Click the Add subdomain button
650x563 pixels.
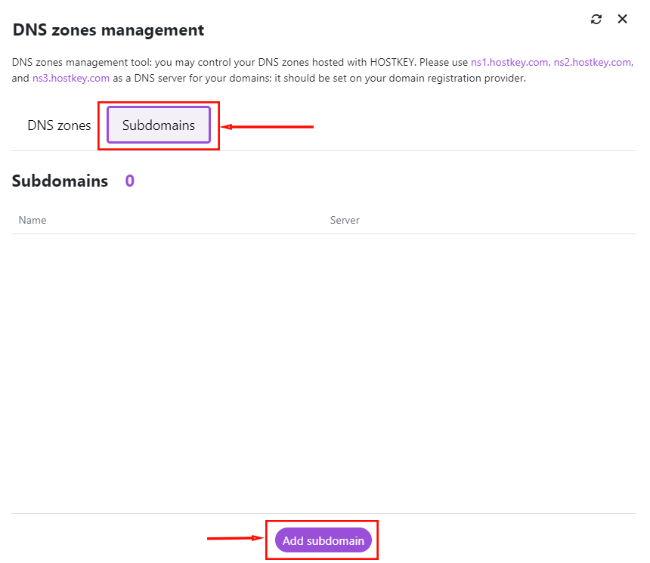point(323,540)
